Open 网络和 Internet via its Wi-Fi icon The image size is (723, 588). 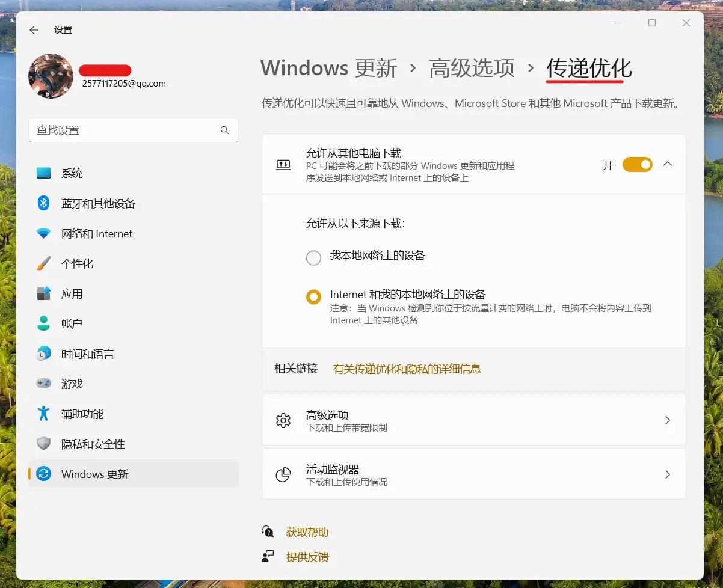[x=43, y=233]
